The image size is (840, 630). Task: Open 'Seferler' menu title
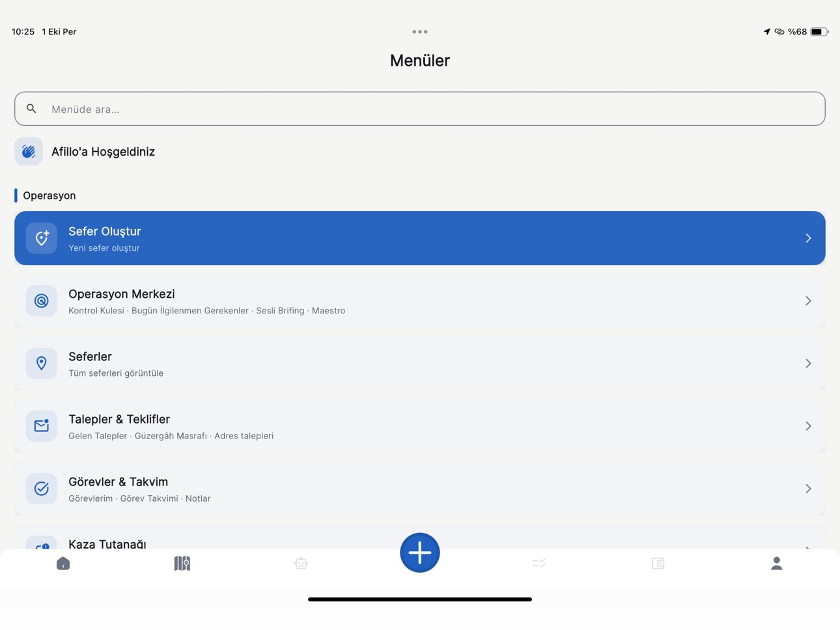pos(90,356)
